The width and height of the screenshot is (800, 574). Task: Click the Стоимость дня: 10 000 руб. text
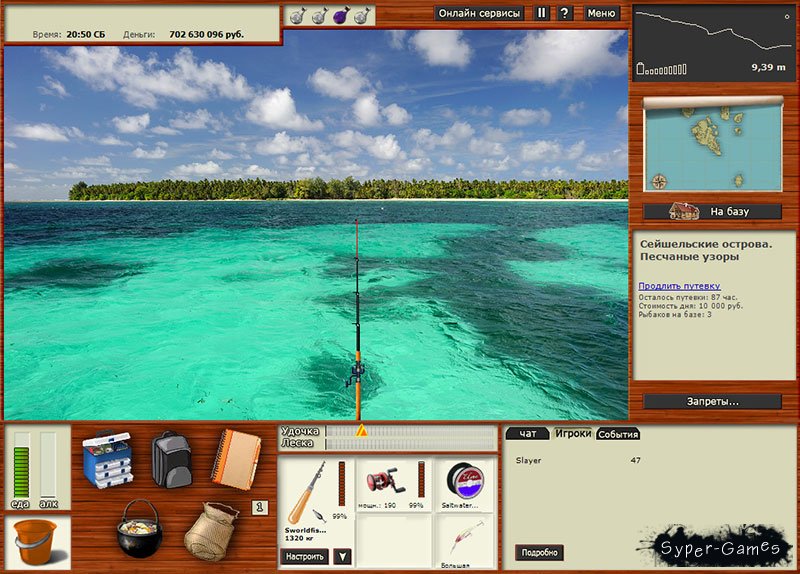coord(691,306)
